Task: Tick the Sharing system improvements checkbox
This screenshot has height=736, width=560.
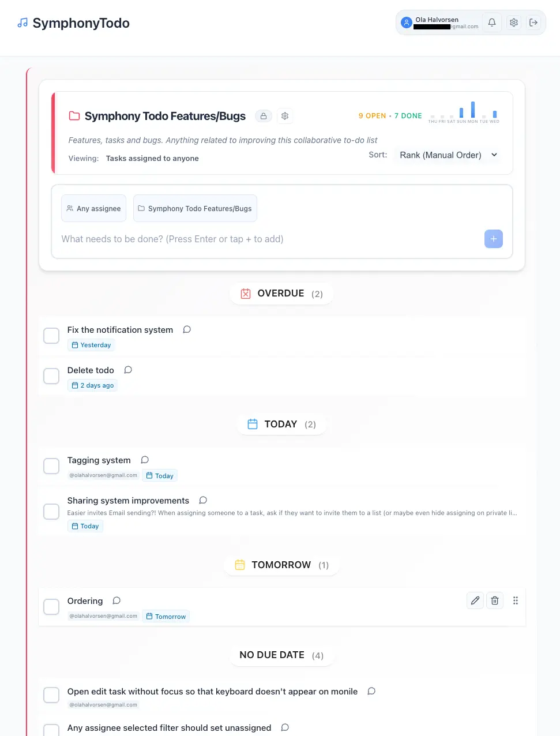Action: [x=52, y=512]
